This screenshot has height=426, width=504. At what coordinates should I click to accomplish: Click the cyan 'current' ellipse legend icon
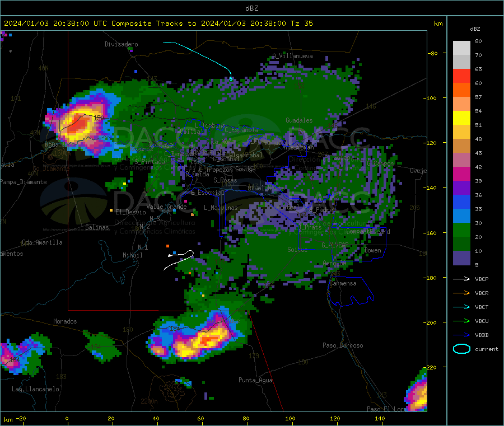pos(461,349)
